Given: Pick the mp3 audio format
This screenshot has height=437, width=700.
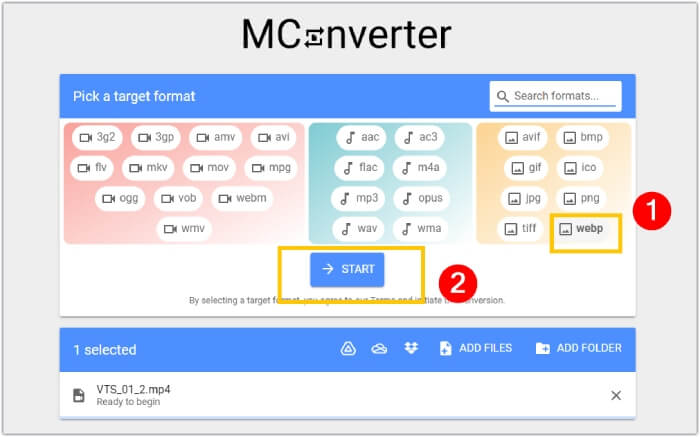Looking at the screenshot, I should (358, 198).
